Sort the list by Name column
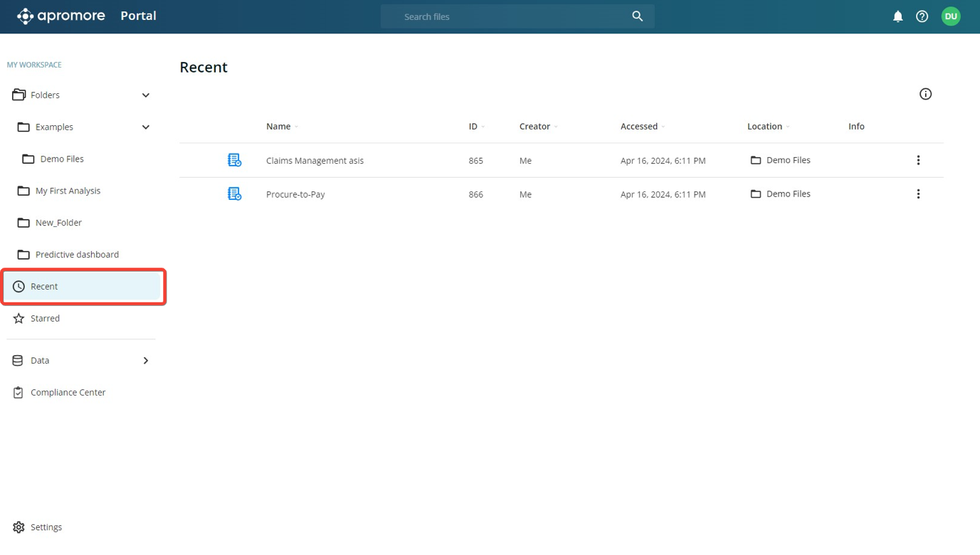 coord(278,127)
